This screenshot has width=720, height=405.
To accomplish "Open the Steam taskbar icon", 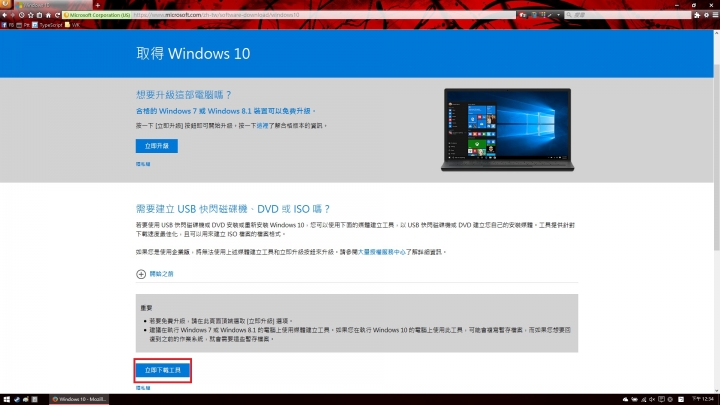I will click(17, 399).
